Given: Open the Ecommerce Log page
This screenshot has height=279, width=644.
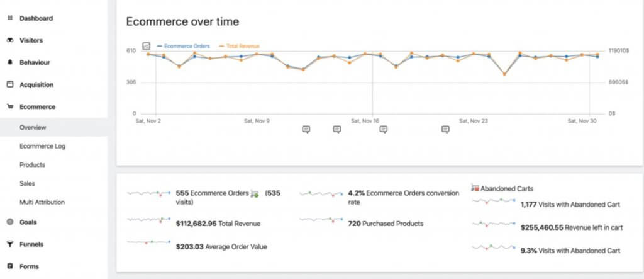Looking at the screenshot, I should click(43, 146).
